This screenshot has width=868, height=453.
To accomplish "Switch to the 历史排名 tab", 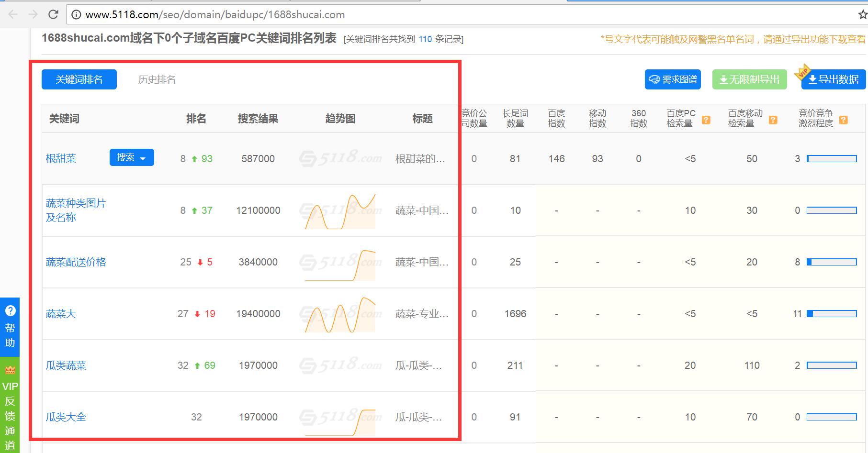I will pyautogui.click(x=157, y=79).
